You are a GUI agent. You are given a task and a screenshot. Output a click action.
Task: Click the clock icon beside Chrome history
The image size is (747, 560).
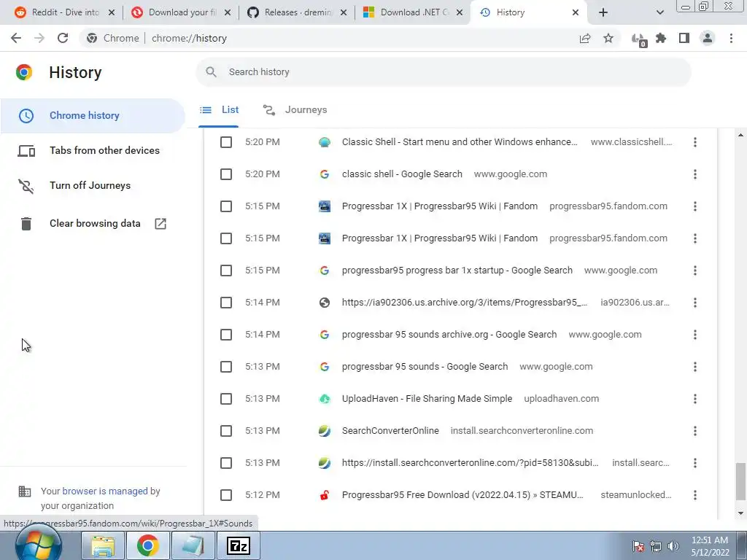click(26, 116)
